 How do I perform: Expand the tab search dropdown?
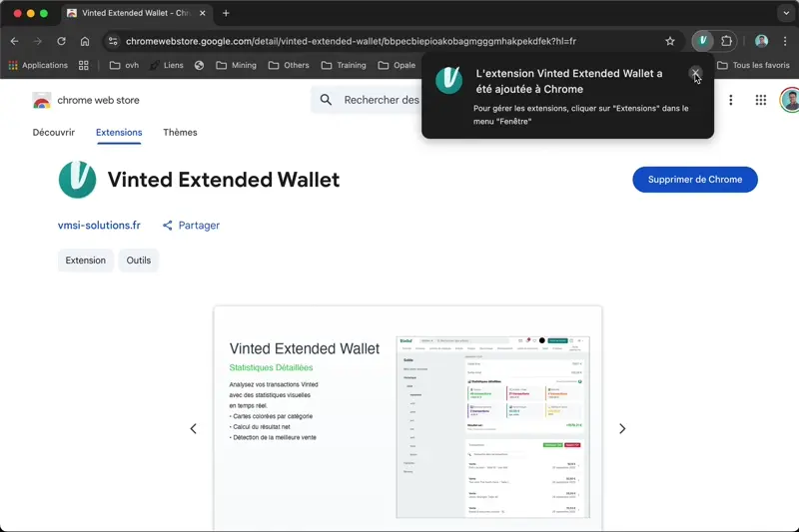786,13
